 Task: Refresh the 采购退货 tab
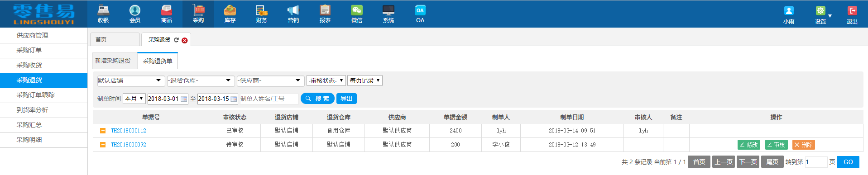[176, 40]
